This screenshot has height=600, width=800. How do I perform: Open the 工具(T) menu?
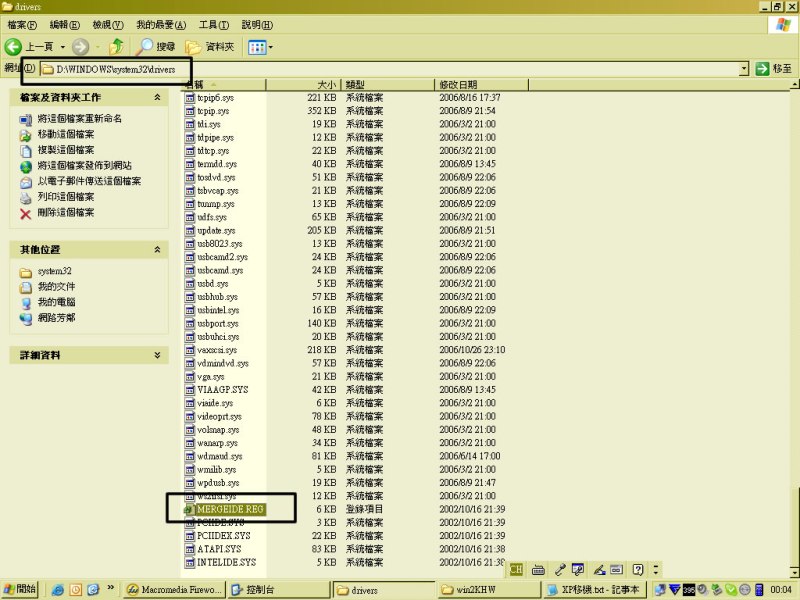[214, 24]
